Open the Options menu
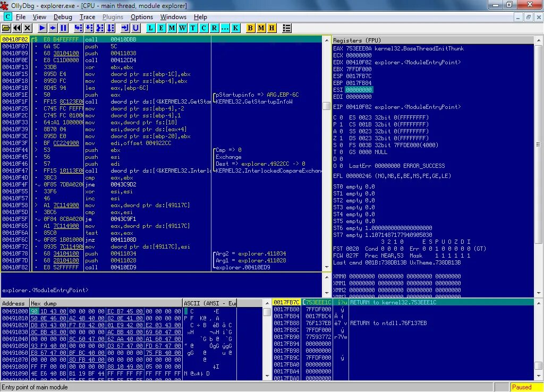This screenshot has width=544, height=392. [141, 17]
